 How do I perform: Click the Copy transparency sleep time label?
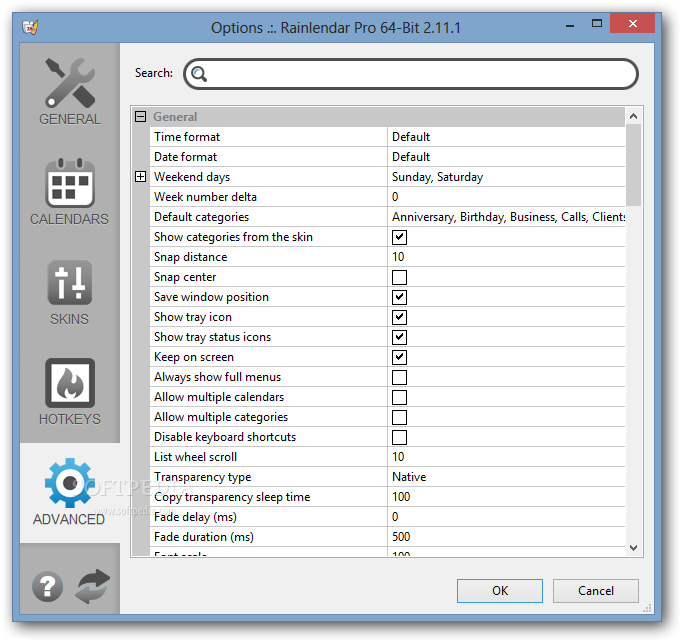(x=232, y=497)
